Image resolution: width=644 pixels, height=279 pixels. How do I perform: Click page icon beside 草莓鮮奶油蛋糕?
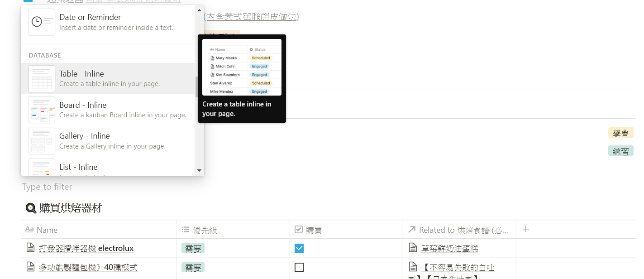click(x=413, y=248)
